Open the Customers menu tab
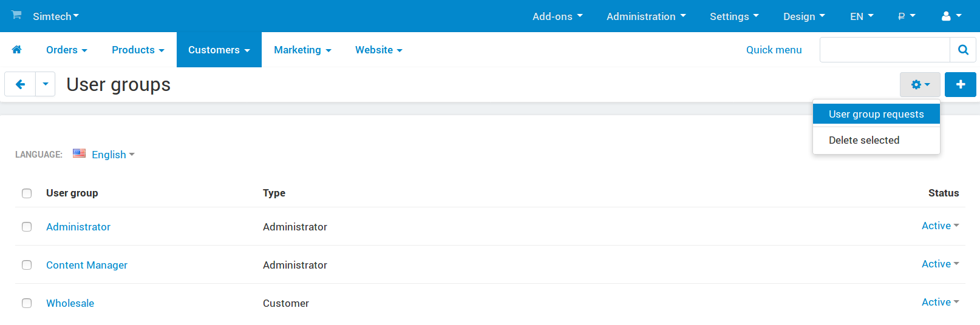 point(219,50)
